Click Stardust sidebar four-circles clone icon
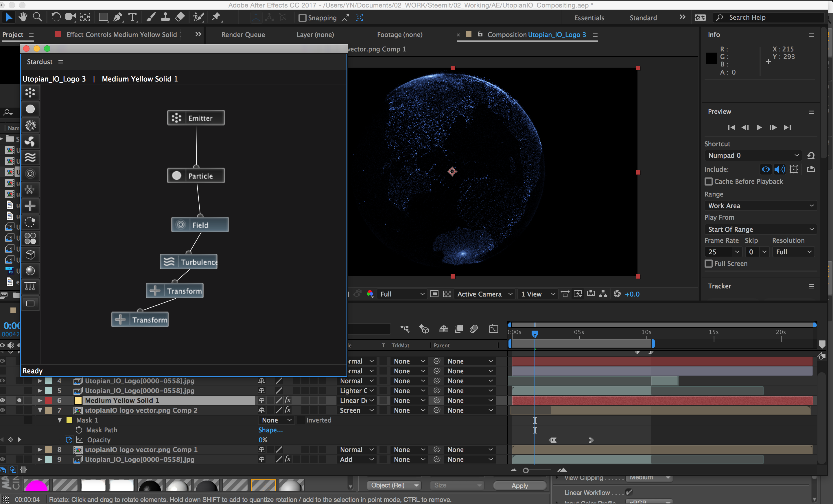833x504 pixels. pyautogui.click(x=30, y=238)
